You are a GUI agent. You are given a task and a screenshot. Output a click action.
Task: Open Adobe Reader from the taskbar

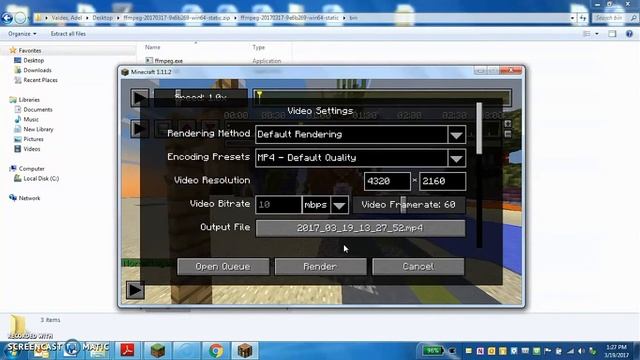127,350
